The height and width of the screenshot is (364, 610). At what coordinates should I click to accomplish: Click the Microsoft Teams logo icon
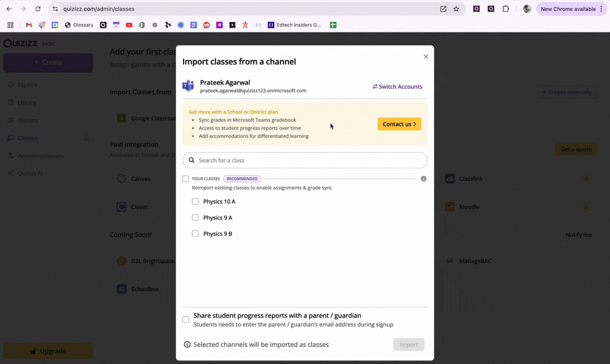[188, 86]
